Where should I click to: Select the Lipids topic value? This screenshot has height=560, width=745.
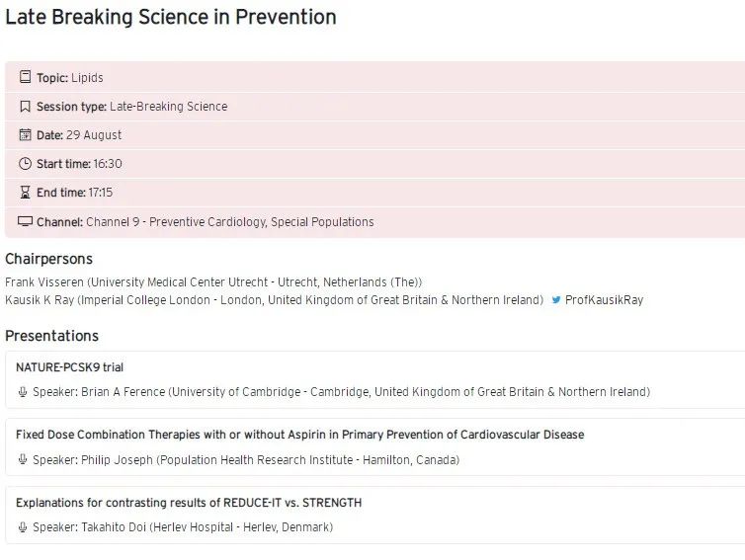tap(87, 78)
